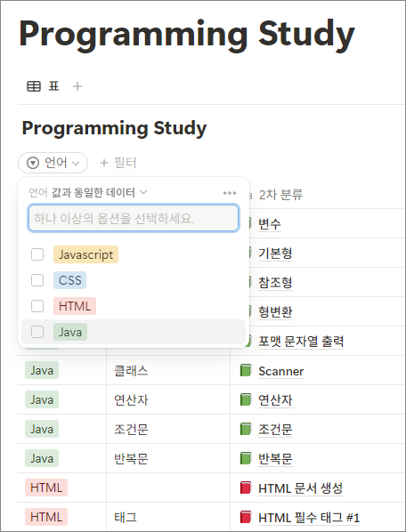Open the 형변환 page link
The image size is (406, 532).
point(275,312)
